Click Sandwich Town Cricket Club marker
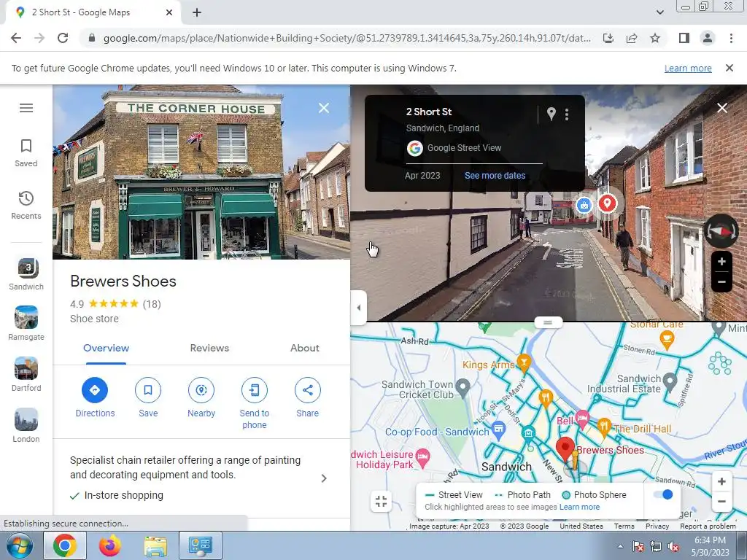This screenshot has width=747, height=560. point(463,388)
